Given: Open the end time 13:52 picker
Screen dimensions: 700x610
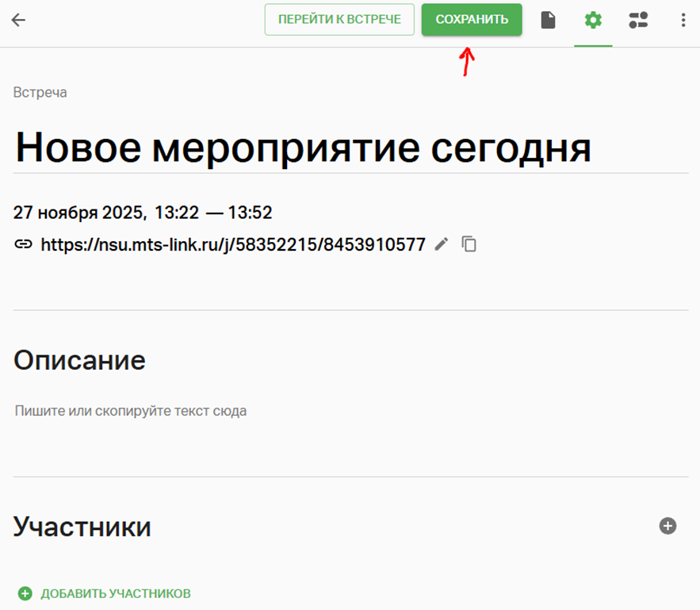Looking at the screenshot, I should point(250,213).
